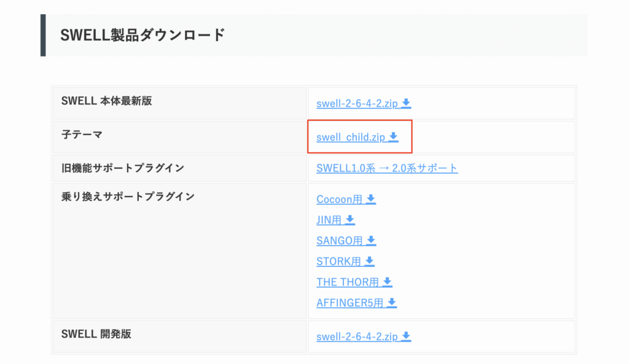Screen dimensions: 629x364
Task: Open the SWELL1.0系 → 2.0系サポート link
Action: (x=387, y=168)
